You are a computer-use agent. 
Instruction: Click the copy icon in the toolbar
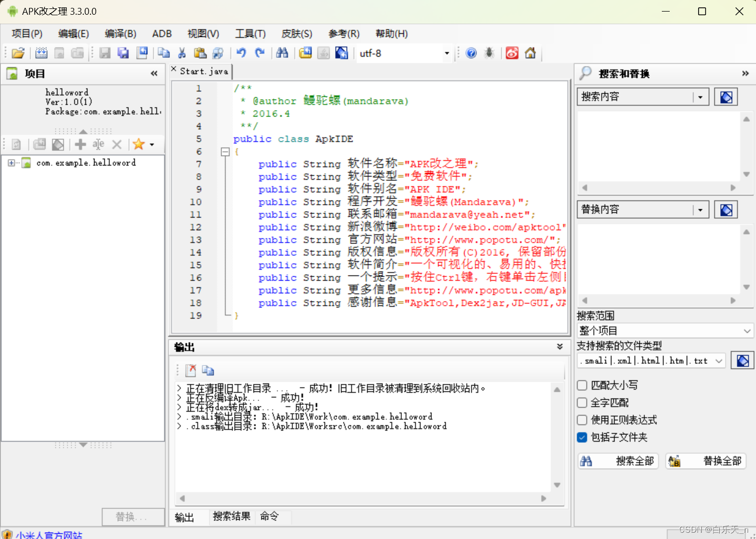pos(164,53)
